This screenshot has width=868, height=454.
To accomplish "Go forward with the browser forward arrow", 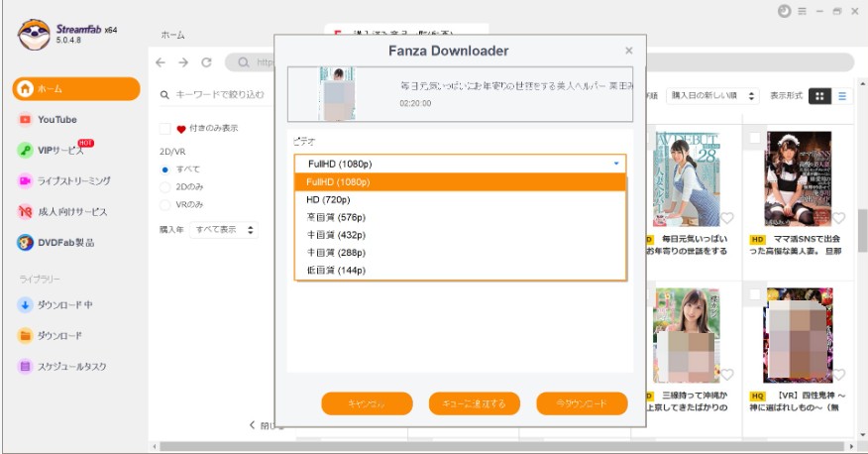I will click(x=183, y=62).
